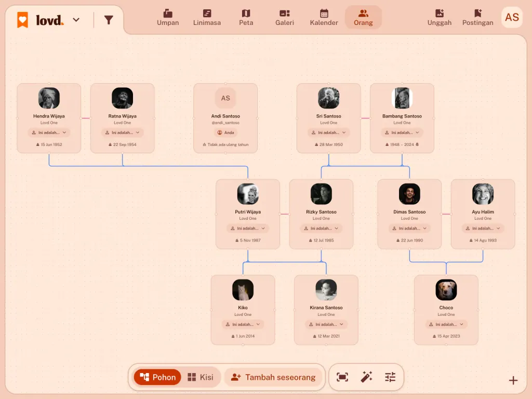Switch to Kisi grid view
Viewport: 532px width, 399px height.
tap(201, 377)
